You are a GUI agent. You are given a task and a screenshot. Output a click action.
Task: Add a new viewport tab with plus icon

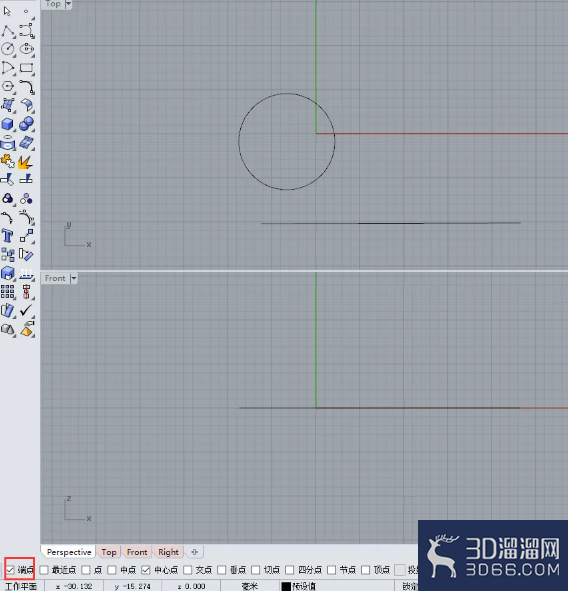(194, 552)
